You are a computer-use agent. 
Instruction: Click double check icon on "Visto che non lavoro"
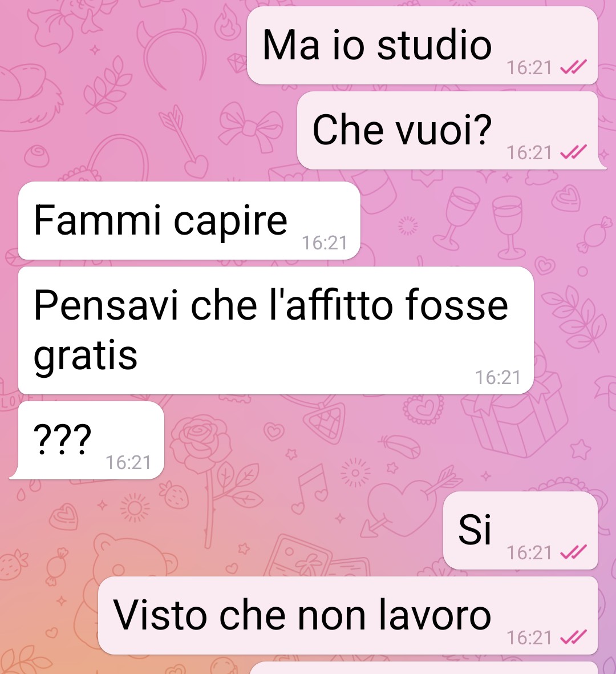pyautogui.click(x=573, y=637)
